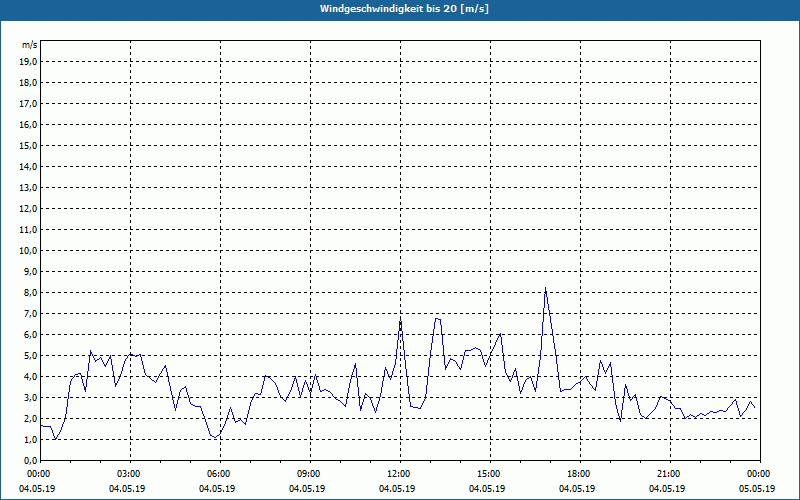Select the 3,0 y-axis value
This screenshot has width=800, height=500.
click(31, 397)
